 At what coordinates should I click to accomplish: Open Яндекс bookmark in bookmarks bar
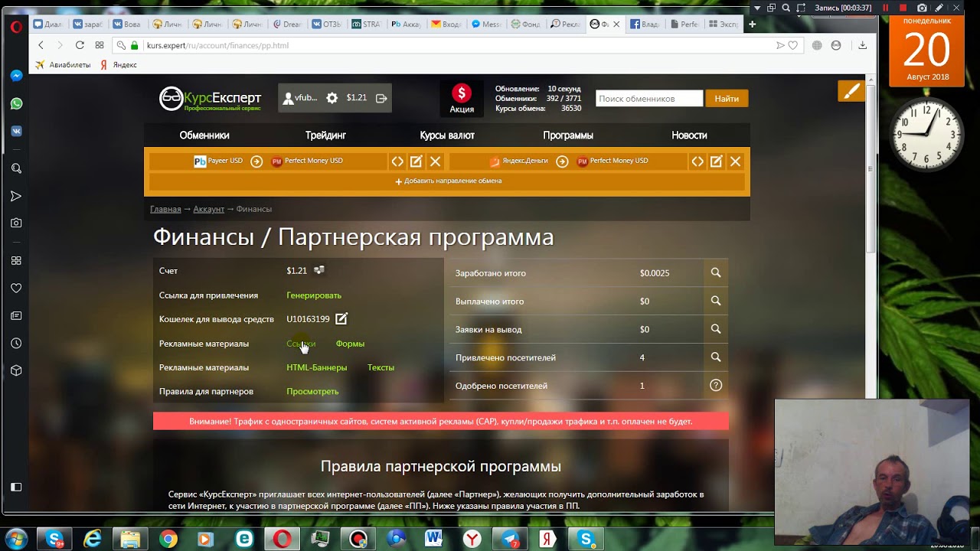(x=119, y=65)
